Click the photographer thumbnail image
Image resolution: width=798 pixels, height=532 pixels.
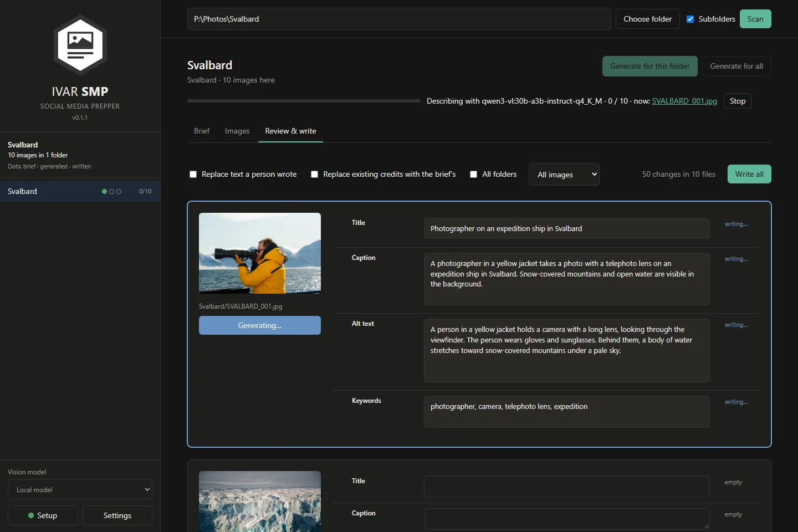pos(260,253)
